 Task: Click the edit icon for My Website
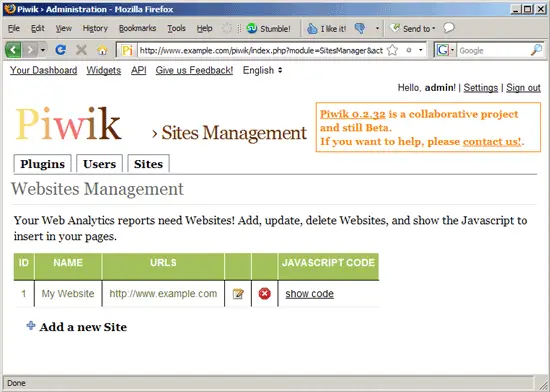pyautogui.click(x=238, y=294)
